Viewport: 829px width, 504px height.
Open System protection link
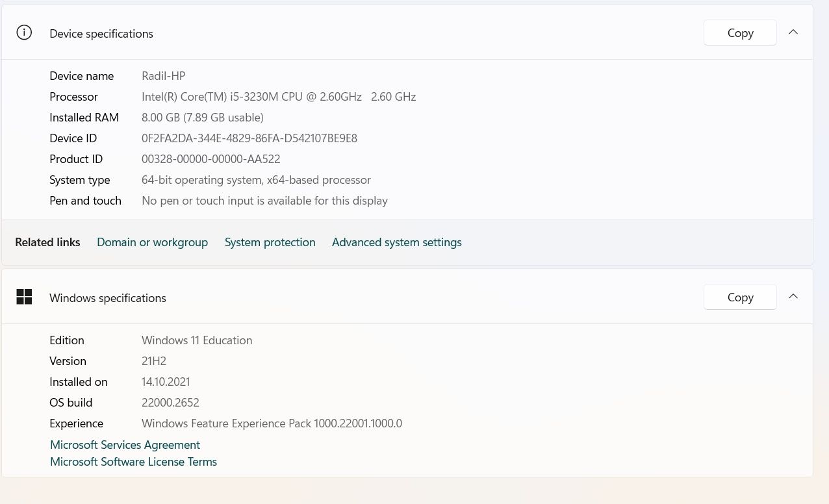(x=270, y=242)
